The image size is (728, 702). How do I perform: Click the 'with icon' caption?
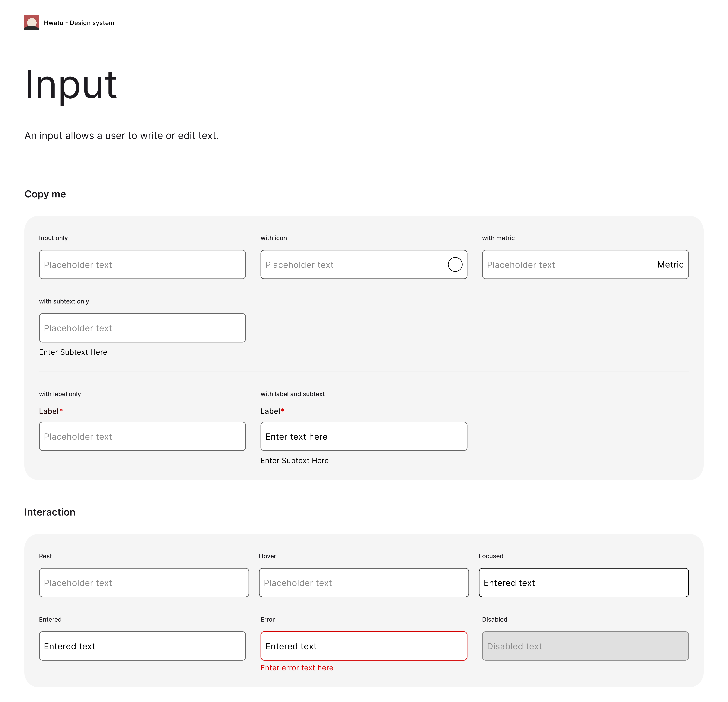click(274, 238)
